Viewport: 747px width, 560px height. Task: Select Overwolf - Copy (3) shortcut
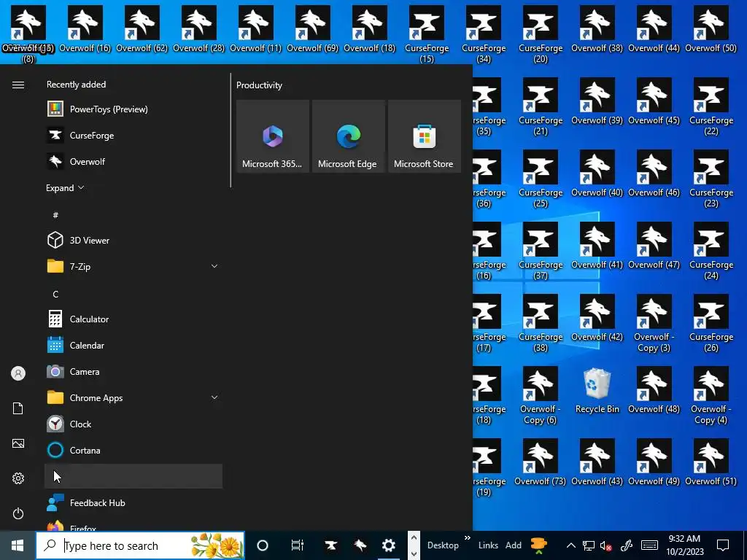point(654,323)
